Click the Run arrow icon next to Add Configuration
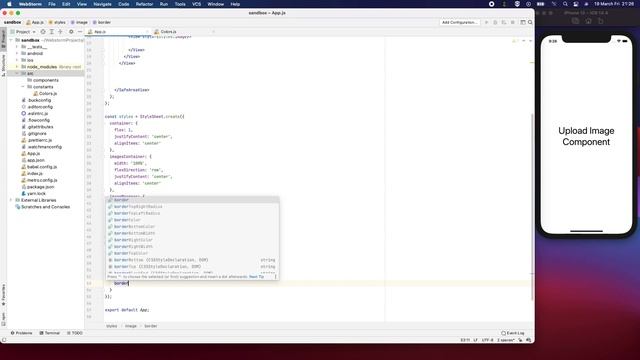This screenshot has width=640, height=360. tap(487, 22)
